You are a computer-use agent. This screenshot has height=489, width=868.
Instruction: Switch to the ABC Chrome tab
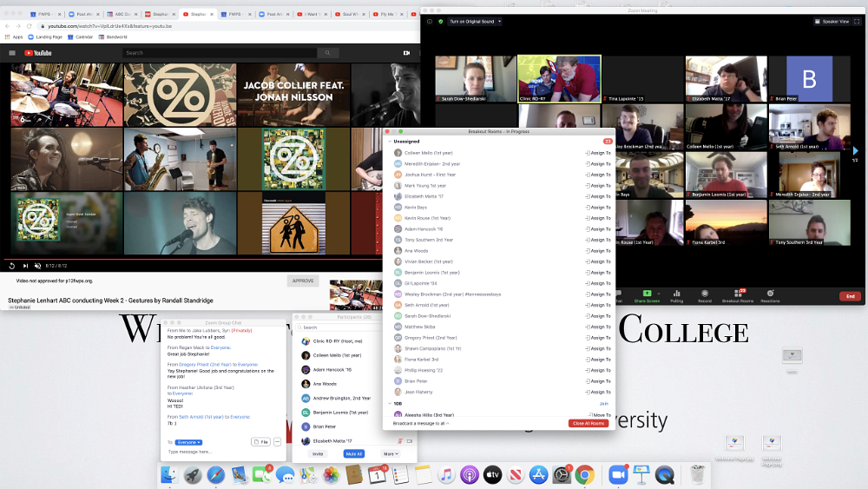coord(122,14)
